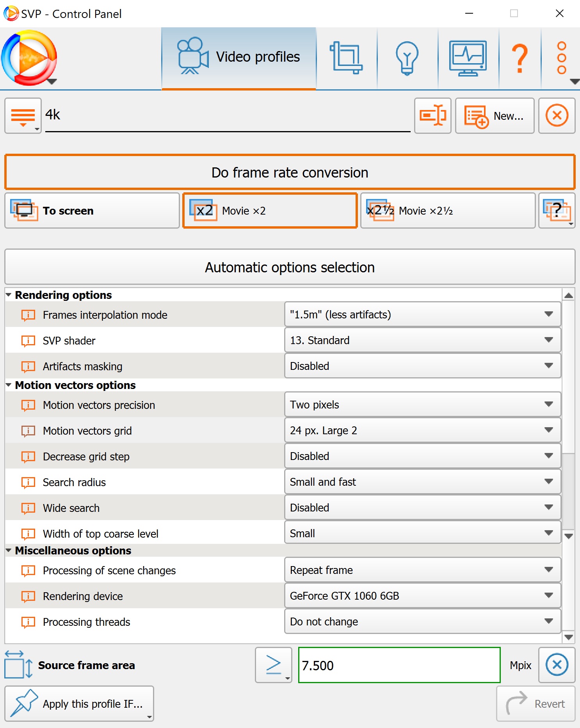580x728 pixels.
Task: Click the New... profile button
Action: tap(495, 115)
